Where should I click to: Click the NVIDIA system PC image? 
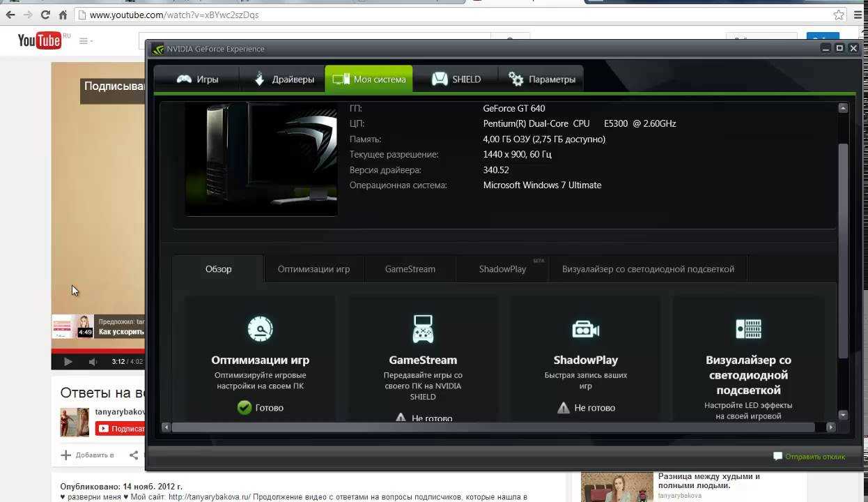(x=261, y=159)
